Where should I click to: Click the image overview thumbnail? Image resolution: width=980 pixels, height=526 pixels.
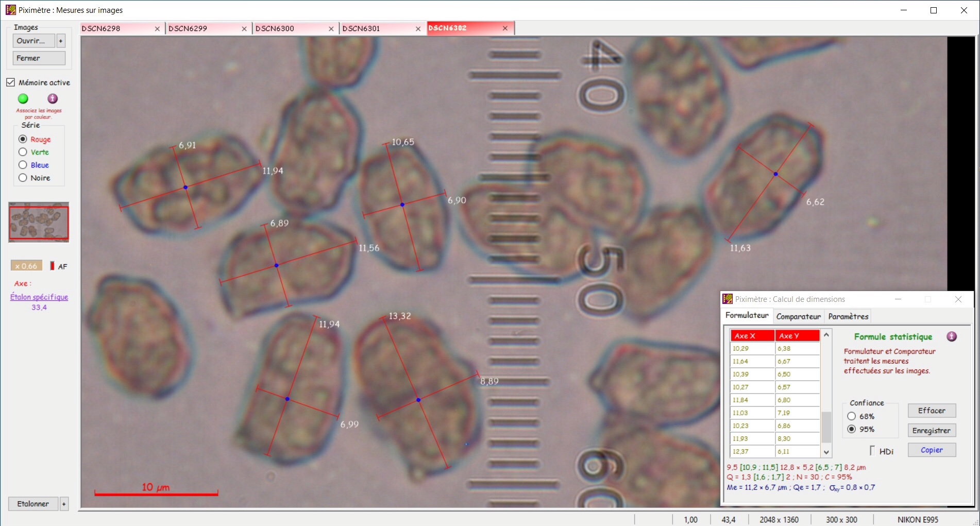pyautogui.click(x=39, y=222)
